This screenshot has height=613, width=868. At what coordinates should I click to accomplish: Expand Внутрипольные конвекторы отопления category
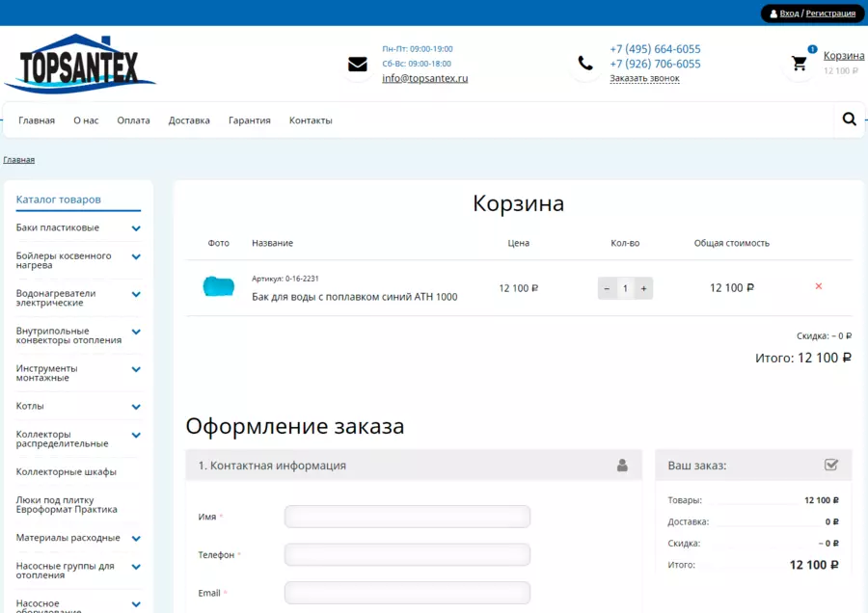[x=136, y=332]
